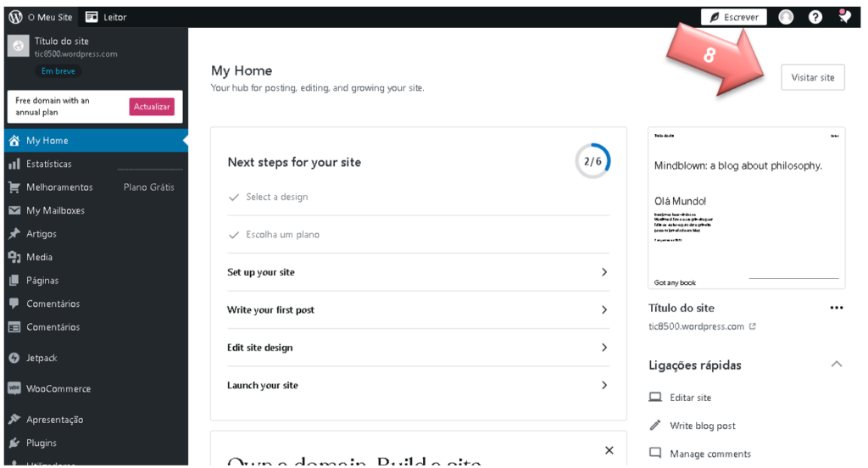Expand the Write your first post step
The image size is (868, 468).
point(418,309)
